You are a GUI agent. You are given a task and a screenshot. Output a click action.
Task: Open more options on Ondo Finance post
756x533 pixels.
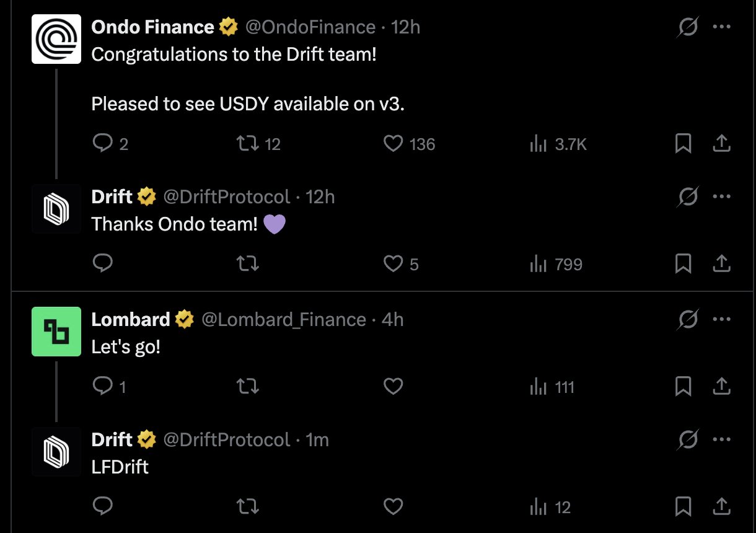coord(722,27)
